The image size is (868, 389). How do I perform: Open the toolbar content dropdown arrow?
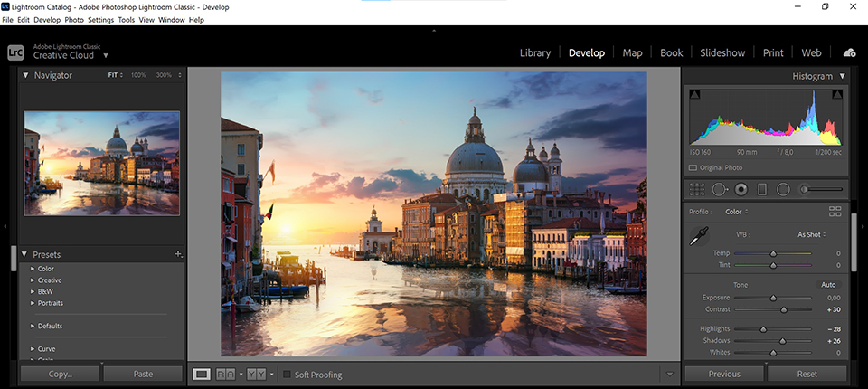(x=670, y=375)
